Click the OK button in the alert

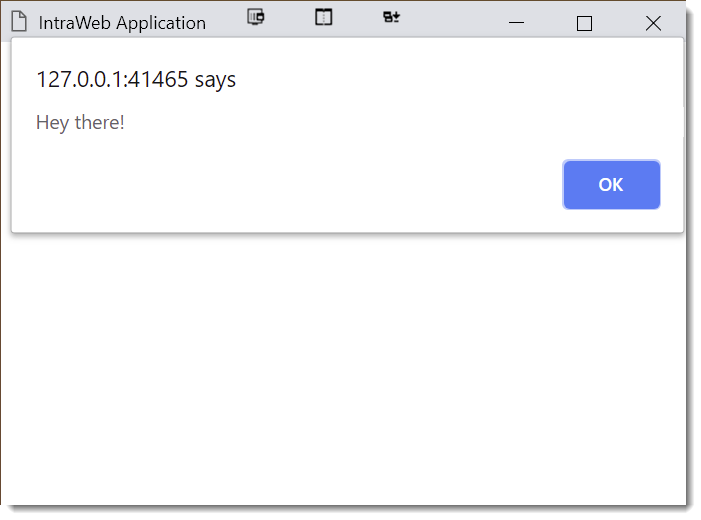pyautogui.click(x=611, y=185)
